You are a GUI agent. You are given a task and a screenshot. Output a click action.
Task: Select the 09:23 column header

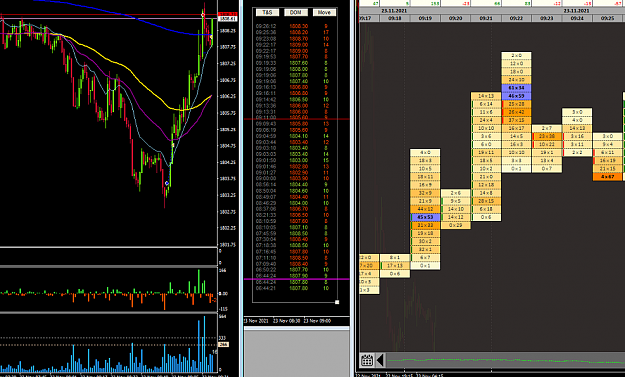(x=547, y=18)
